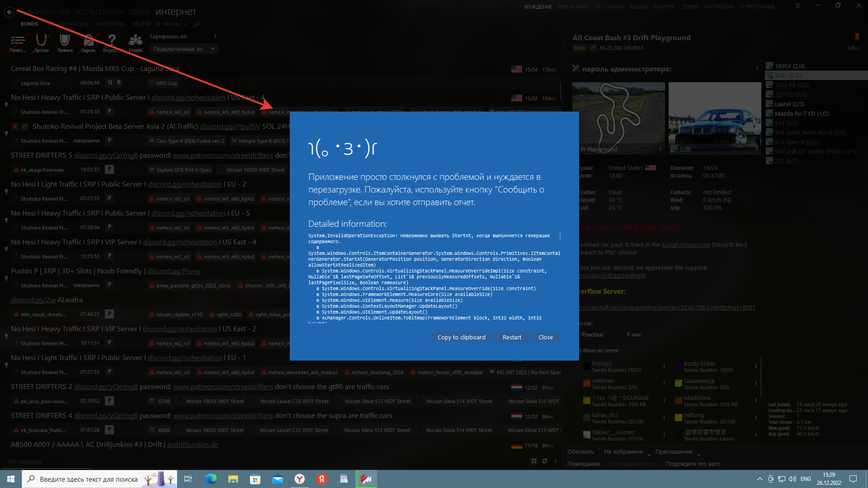Screen dimensions: 868x488
Task: Click the collapse arrows icon under the server list
Action: [x=534, y=461]
